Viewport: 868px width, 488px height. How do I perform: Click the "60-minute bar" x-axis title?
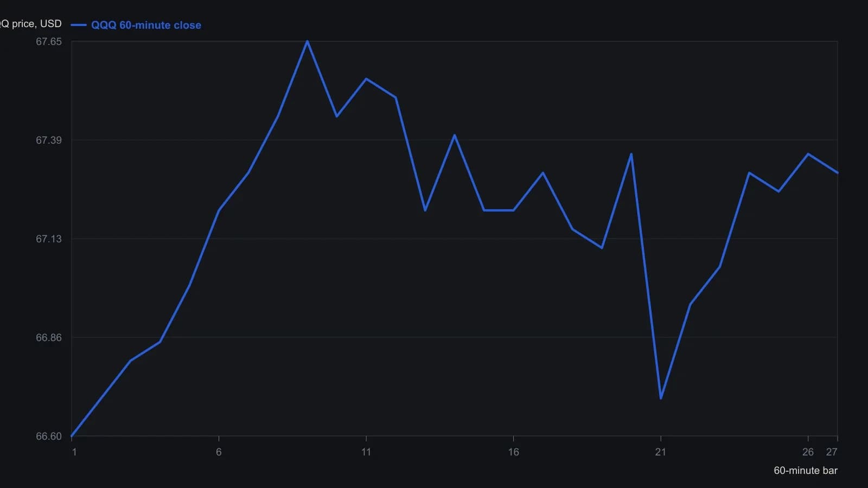(806, 471)
